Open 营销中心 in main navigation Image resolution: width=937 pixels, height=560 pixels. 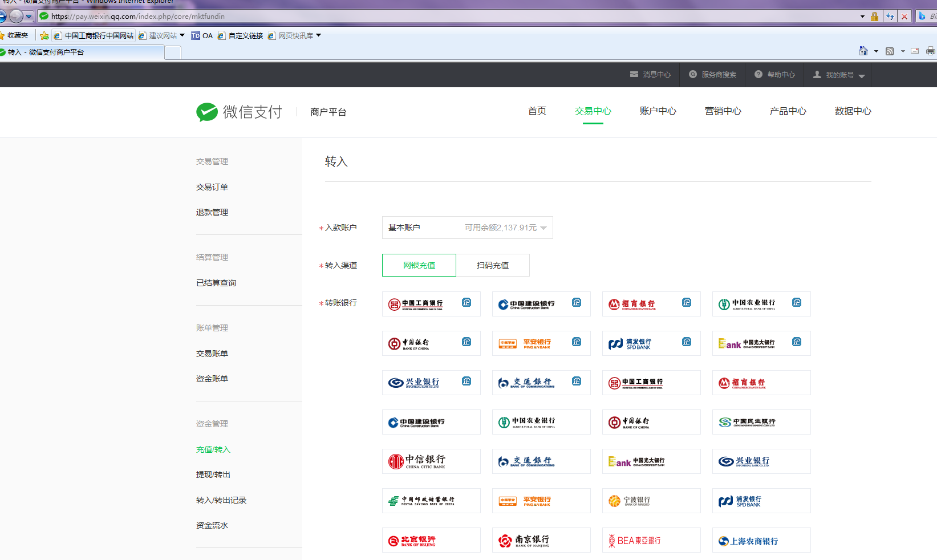[x=723, y=111]
